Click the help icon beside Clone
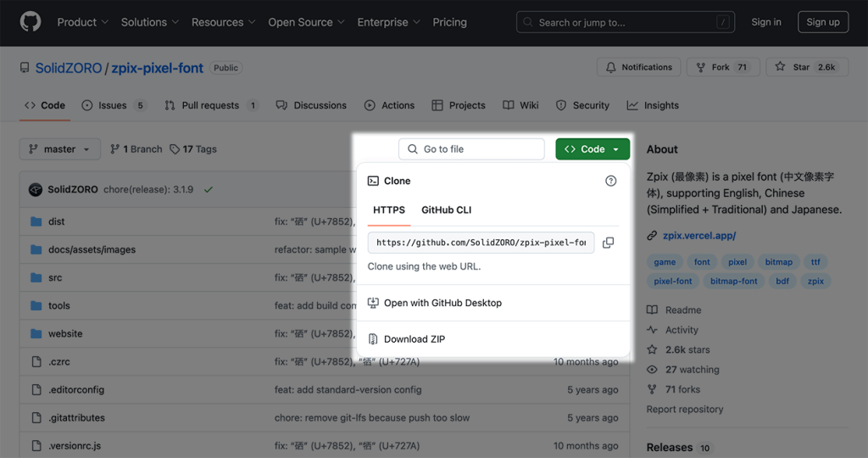This screenshot has height=458, width=868. click(x=610, y=181)
